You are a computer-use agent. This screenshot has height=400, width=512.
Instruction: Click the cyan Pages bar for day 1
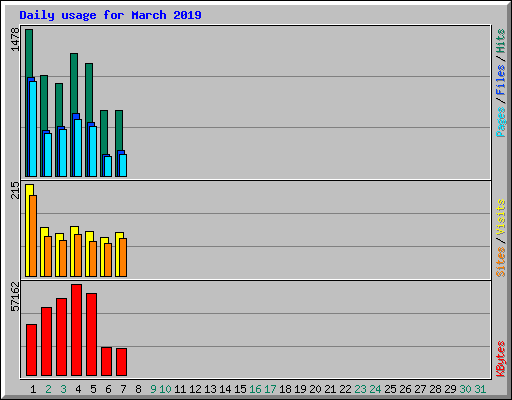coord(33,129)
